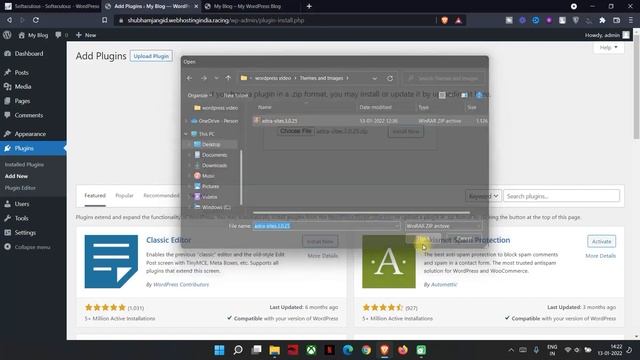Switch to the Popular plugins tab
This screenshot has width=640, height=360.
(124, 196)
